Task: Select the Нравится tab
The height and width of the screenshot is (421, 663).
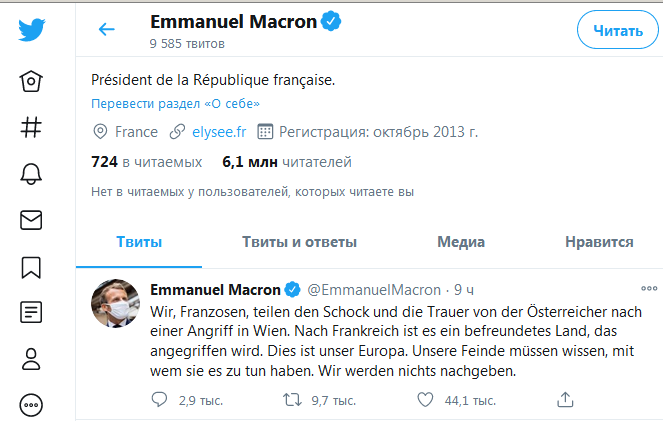Action: pyautogui.click(x=599, y=242)
